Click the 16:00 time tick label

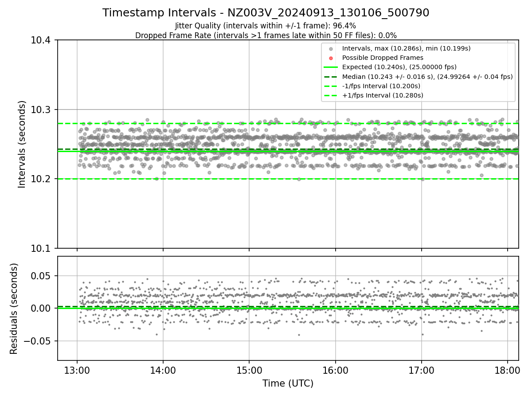click(x=335, y=371)
